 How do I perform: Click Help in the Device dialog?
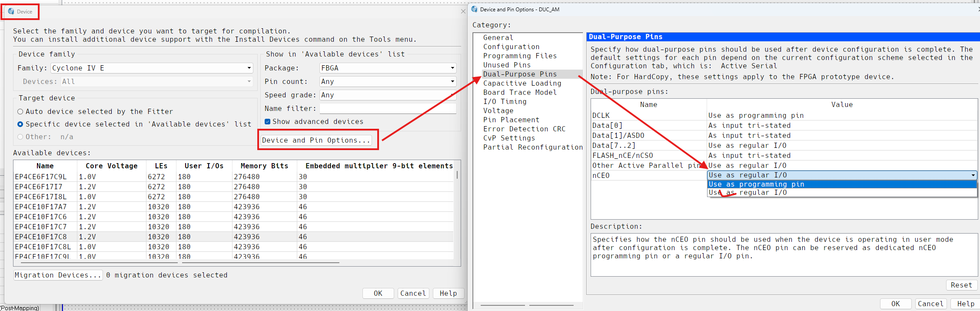coord(448,294)
